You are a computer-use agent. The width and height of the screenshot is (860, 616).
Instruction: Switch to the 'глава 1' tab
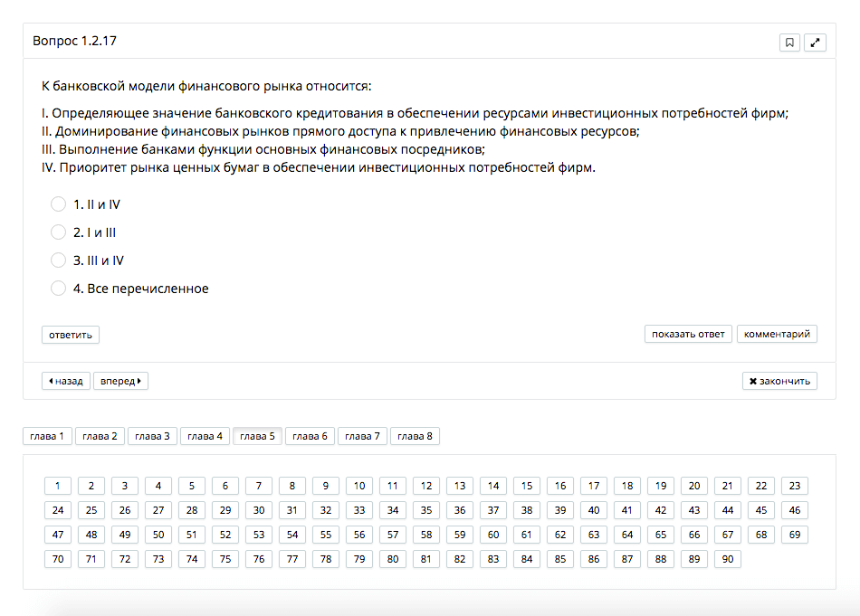pos(47,436)
